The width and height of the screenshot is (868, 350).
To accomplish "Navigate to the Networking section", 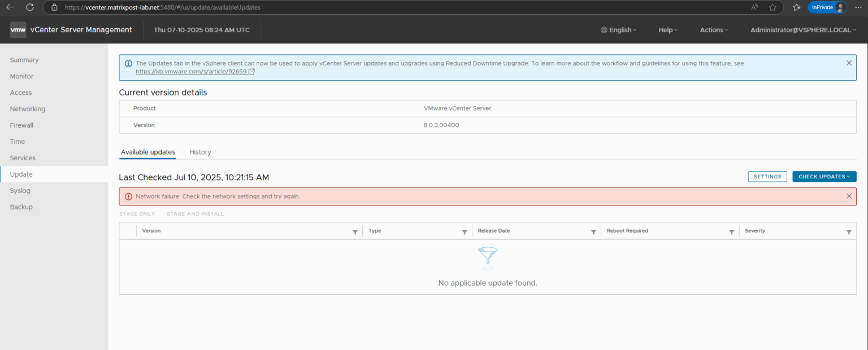I will (28, 108).
